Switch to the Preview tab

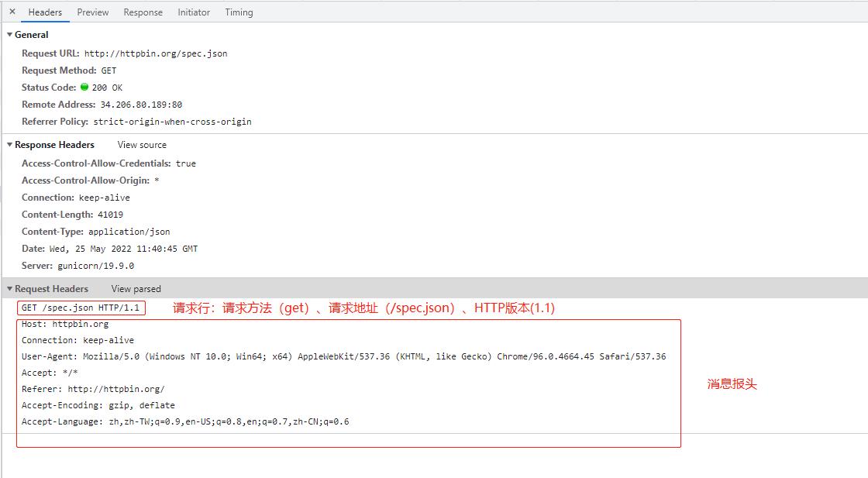point(92,12)
